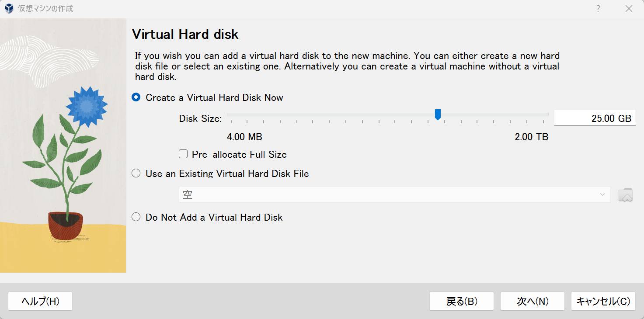Cancel the wizard with キャンセル(C)
644x319 pixels.
click(x=603, y=301)
